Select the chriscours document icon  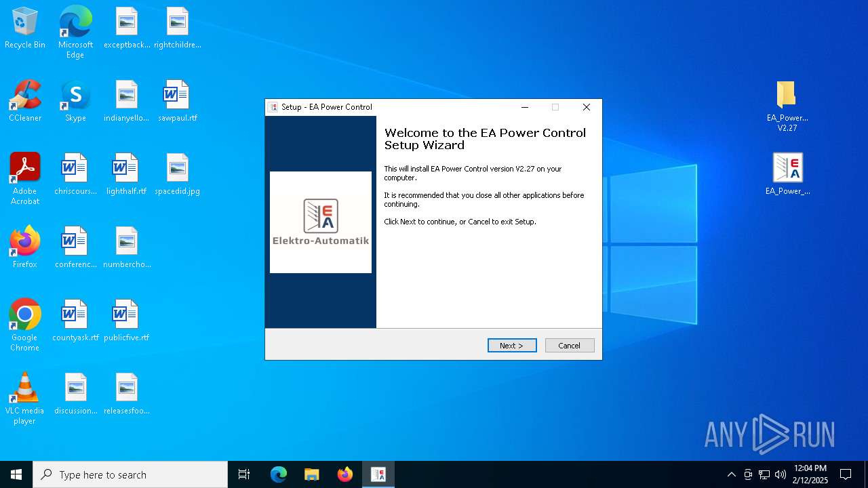[75, 175]
